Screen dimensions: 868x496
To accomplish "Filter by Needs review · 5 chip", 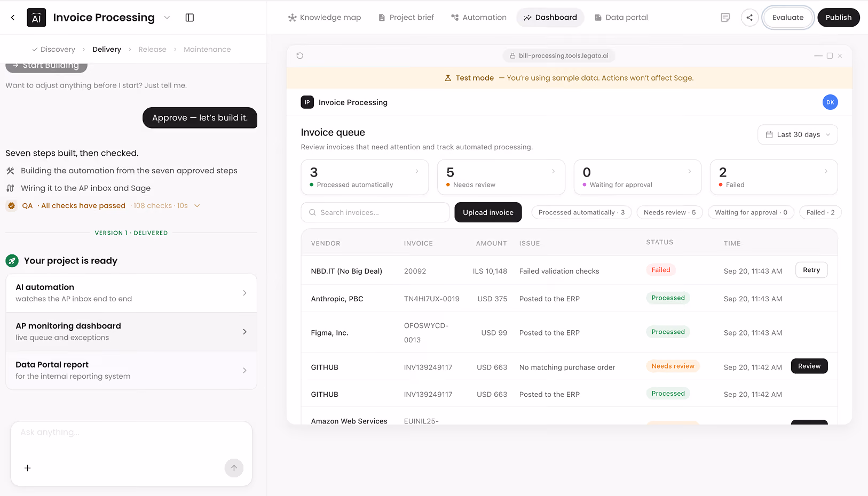I will (x=670, y=212).
